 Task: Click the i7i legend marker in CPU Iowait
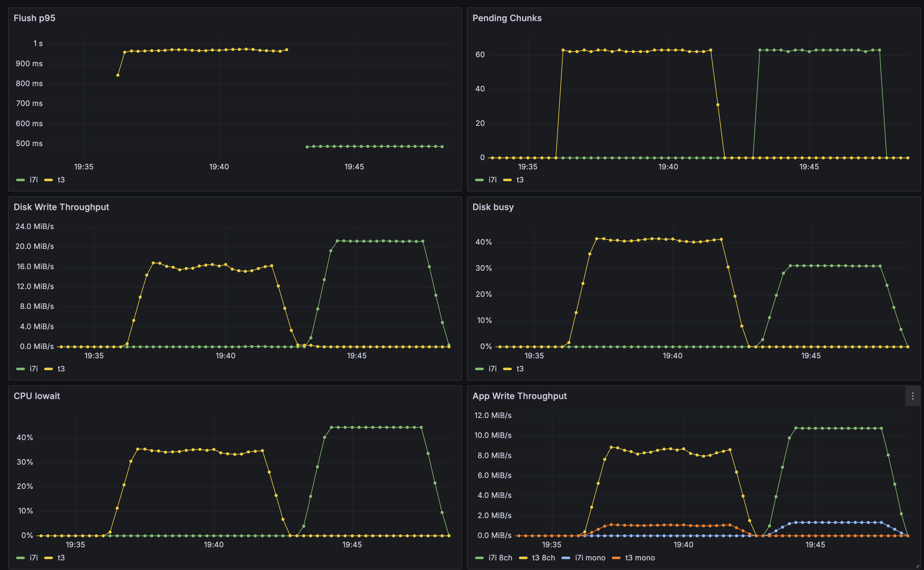pyautogui.click(x=21, y=558)
